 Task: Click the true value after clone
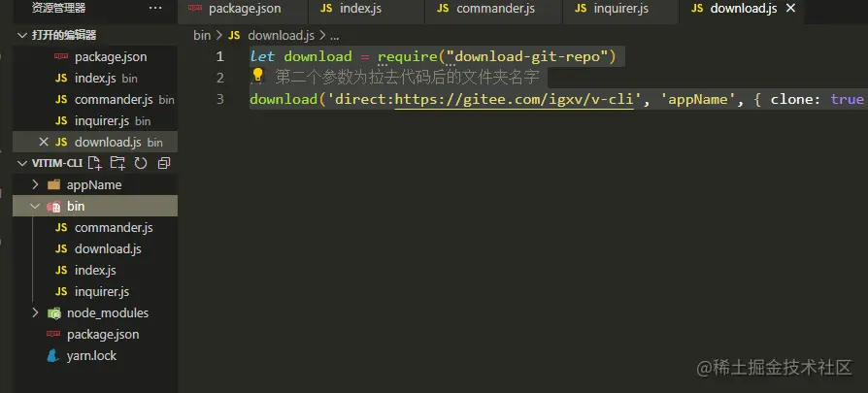847,100
